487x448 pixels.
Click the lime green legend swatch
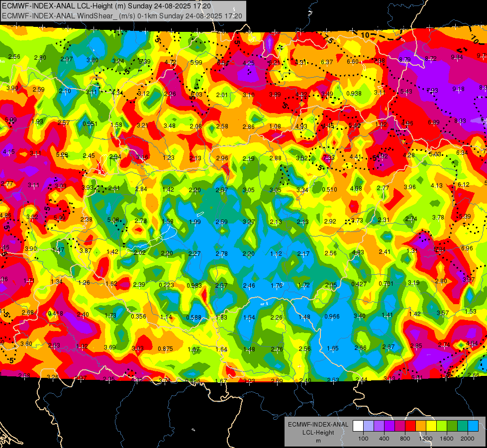(x=442, y=426)
